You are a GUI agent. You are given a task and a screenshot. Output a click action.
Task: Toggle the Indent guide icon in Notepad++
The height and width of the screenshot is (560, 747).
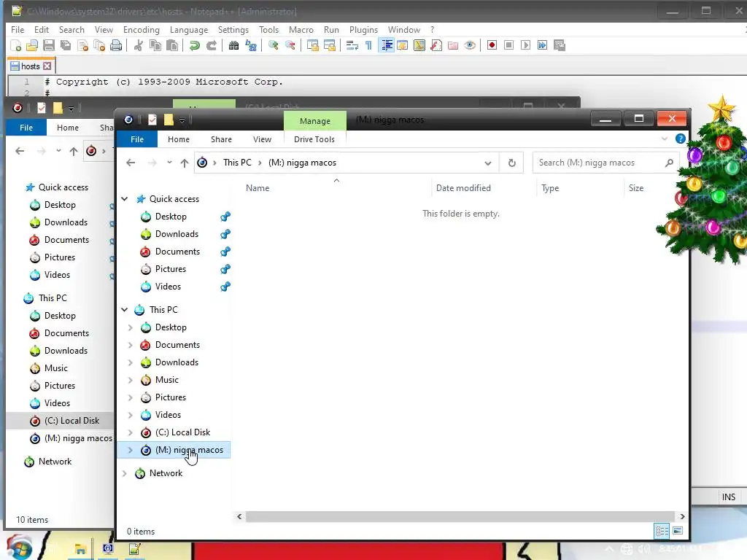pyautogui.click(x=387, y=45)
